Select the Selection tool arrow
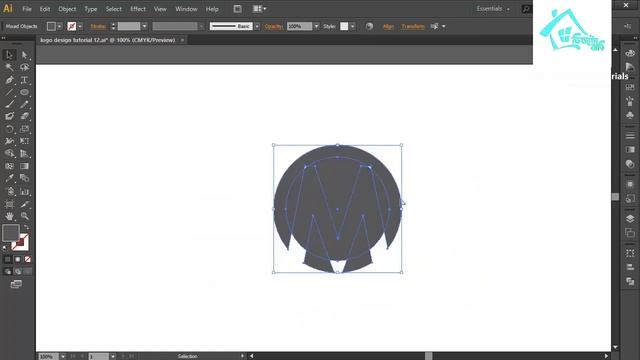Screen dimensions: 640x360 (9, 55)
